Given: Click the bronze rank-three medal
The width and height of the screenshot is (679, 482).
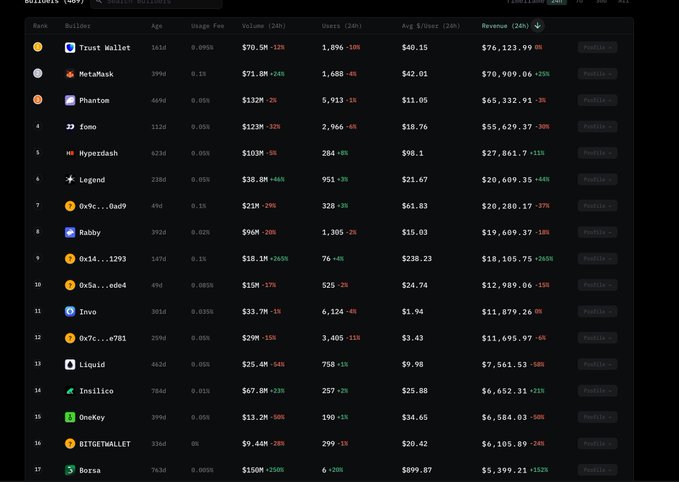Looking at the screenshot, I should click(38, 100).
